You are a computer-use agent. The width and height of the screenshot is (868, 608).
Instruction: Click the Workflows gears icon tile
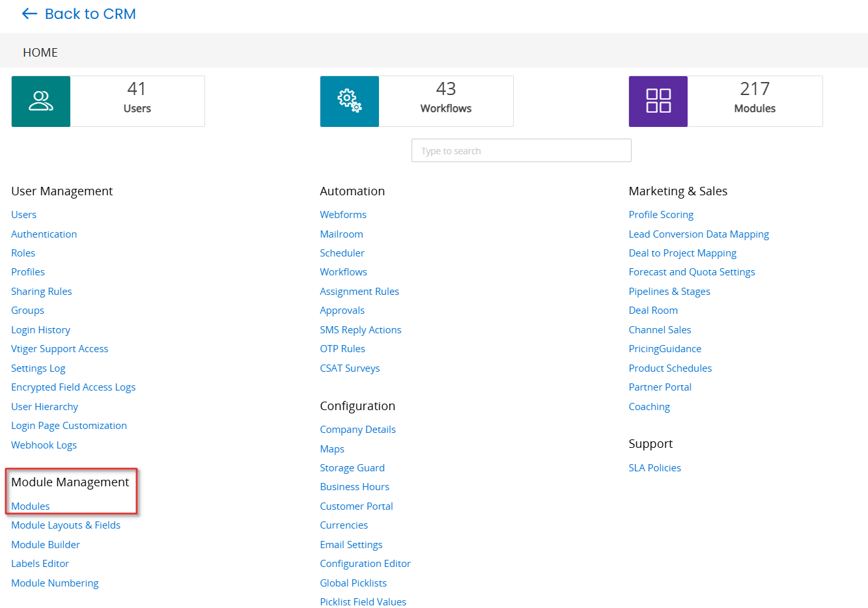tap(349, 101)
